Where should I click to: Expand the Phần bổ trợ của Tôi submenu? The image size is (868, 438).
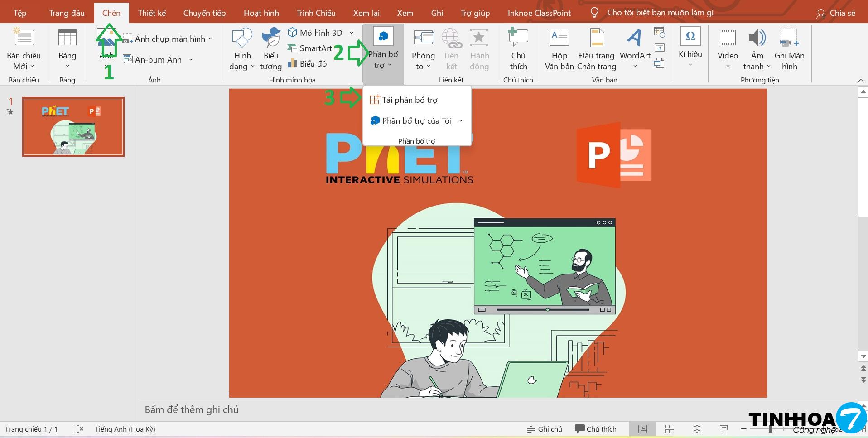pyautogui.click(x=461, y=121)
